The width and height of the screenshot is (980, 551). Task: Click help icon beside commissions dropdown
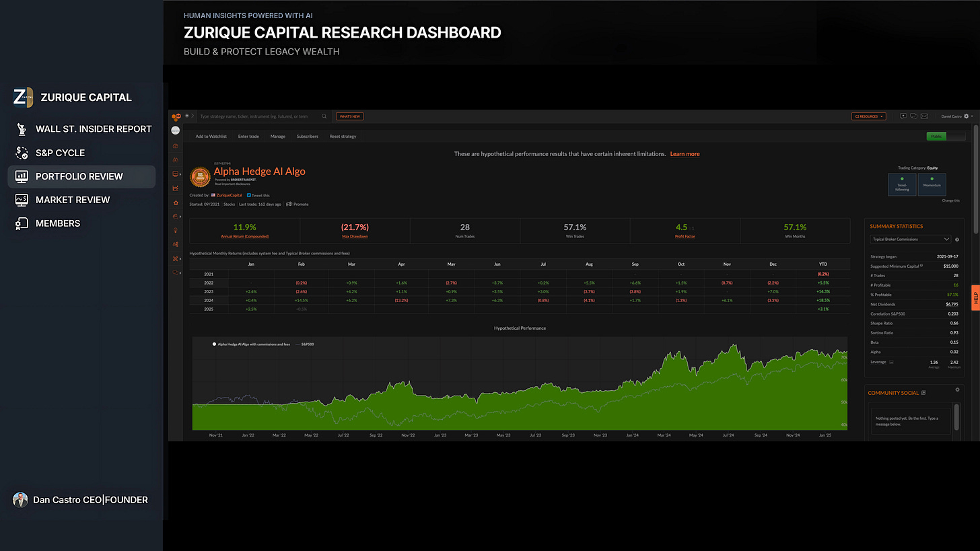957,240
